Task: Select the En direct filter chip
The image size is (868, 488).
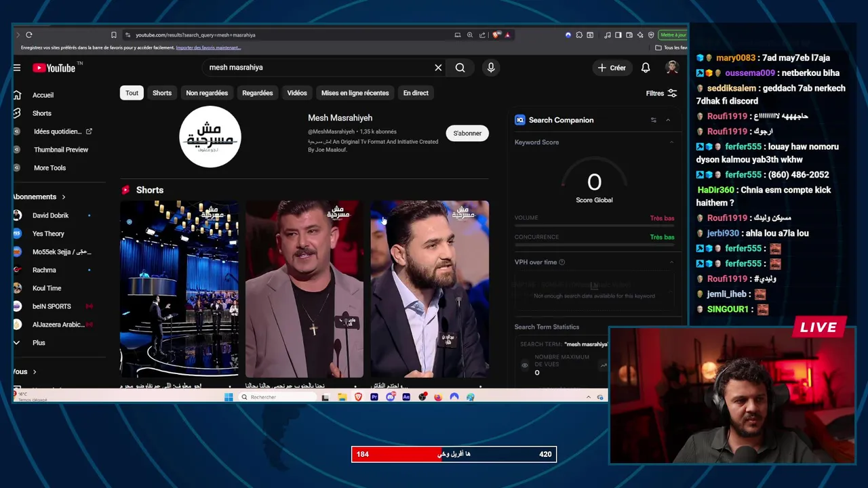Action: coord(416,93)
